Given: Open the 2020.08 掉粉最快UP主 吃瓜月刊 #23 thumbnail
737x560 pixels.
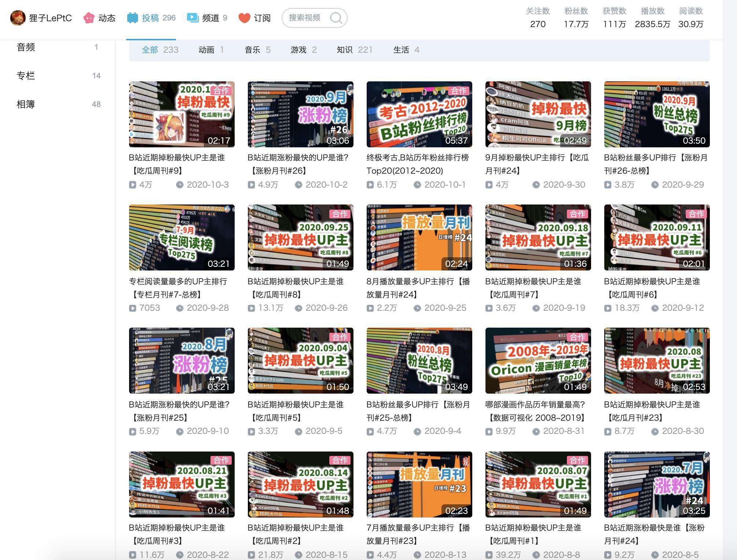Looking at the screenshot, I should tap(657, 361).
